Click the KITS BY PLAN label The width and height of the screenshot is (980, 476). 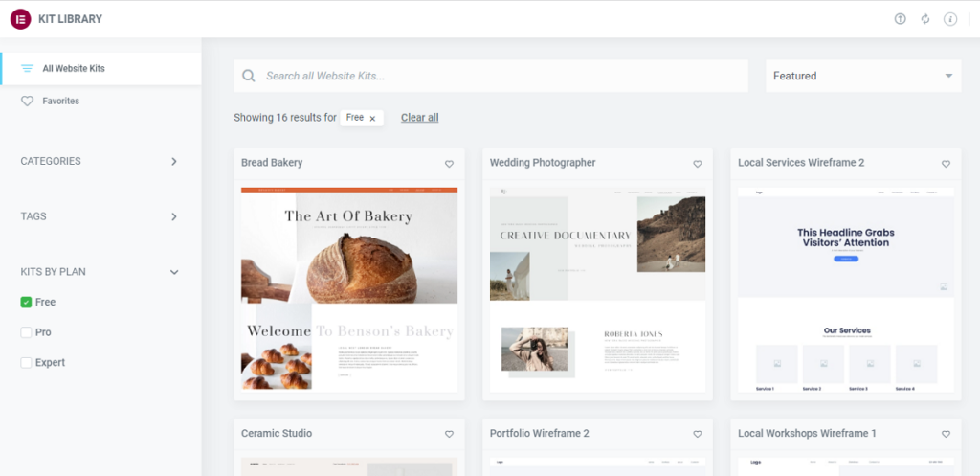[54, 272]
